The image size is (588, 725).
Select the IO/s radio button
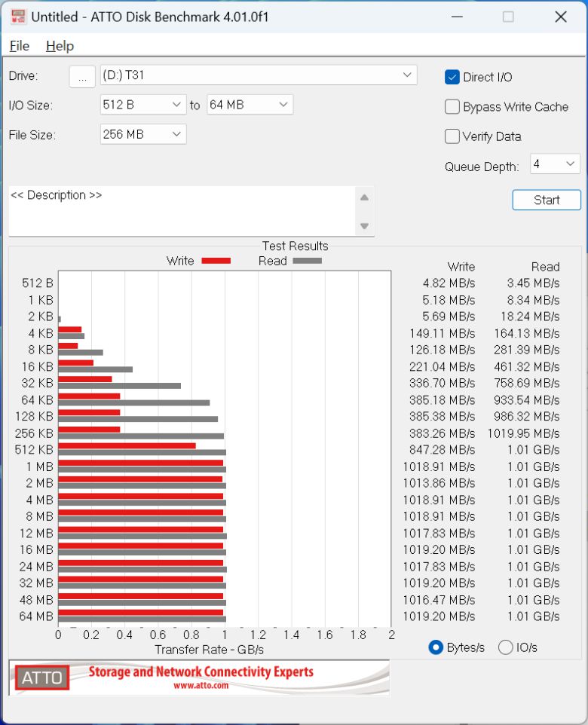(x=506, y=647)
